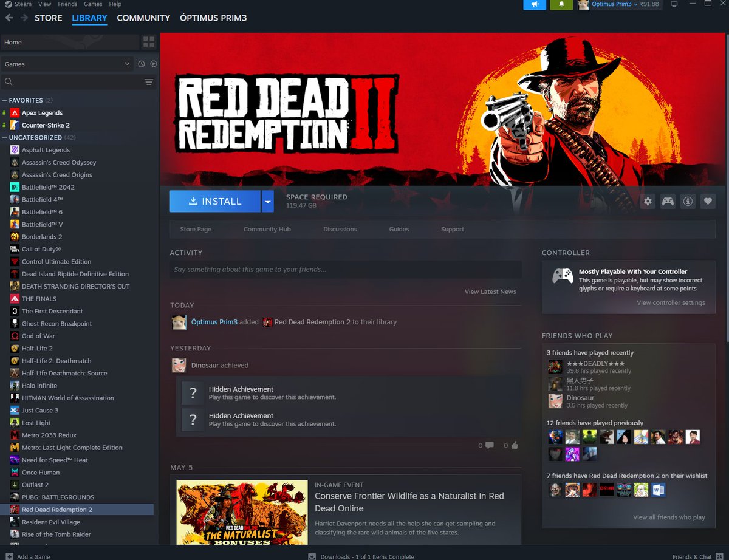
Task: Open the Support tab
Action: click(453, 230)
